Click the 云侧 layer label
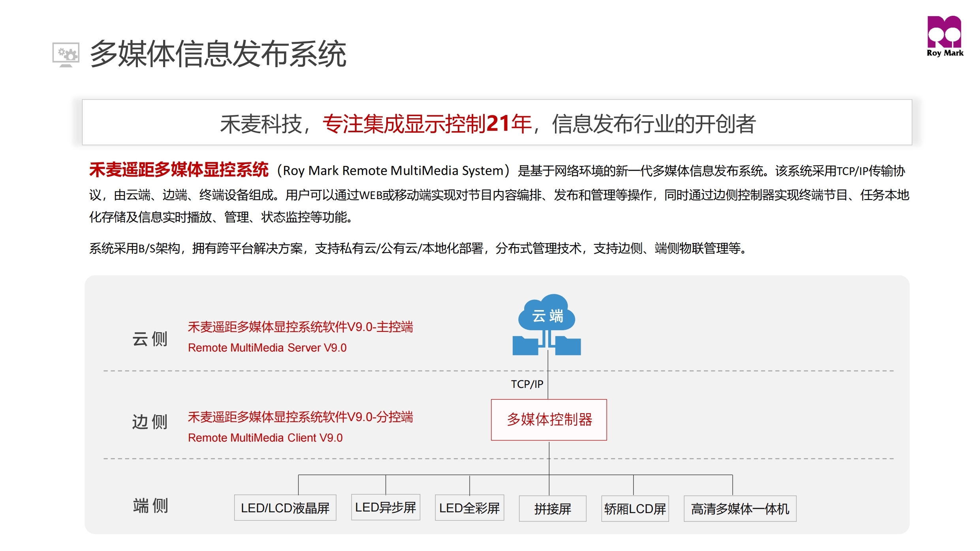This screenshot has height=551, width=980. click(150, 339)
